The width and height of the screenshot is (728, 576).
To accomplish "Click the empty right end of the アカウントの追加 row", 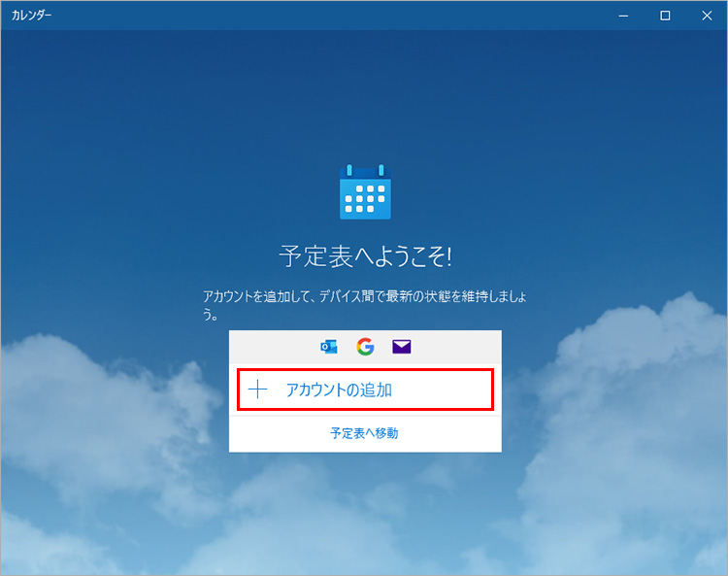I will coord(456,390).
